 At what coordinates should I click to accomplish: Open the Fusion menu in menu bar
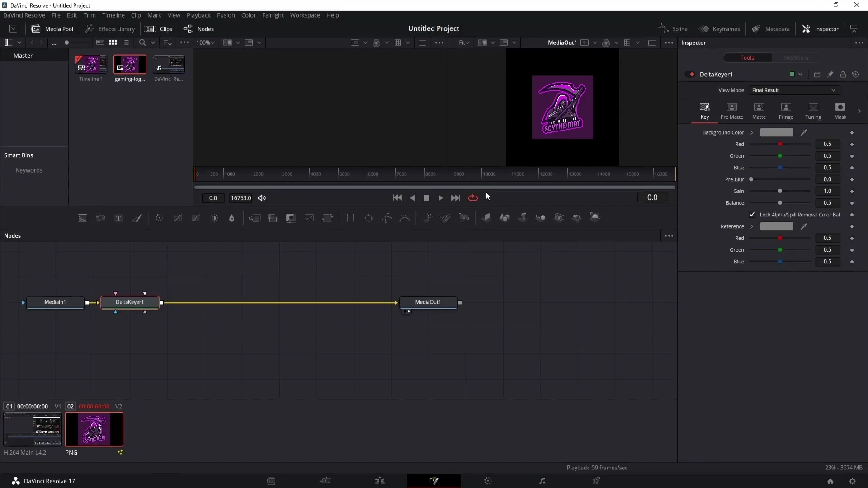point(226,15)
